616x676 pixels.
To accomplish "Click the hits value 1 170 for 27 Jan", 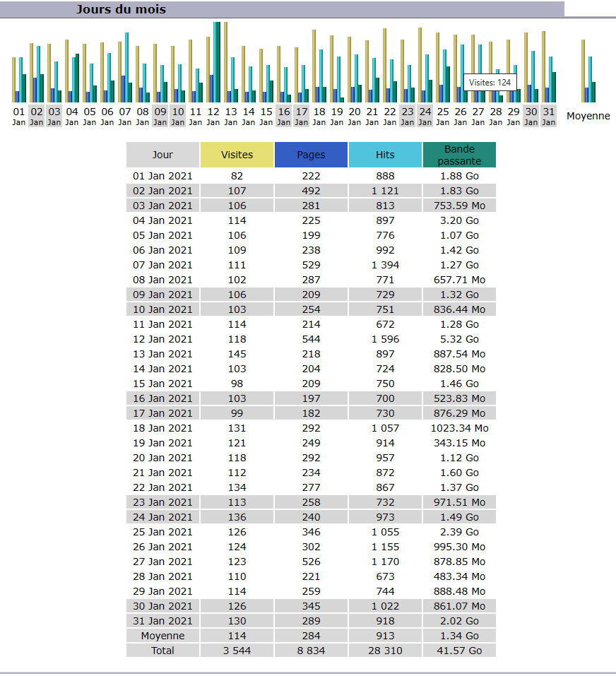I will coord(385,562).
